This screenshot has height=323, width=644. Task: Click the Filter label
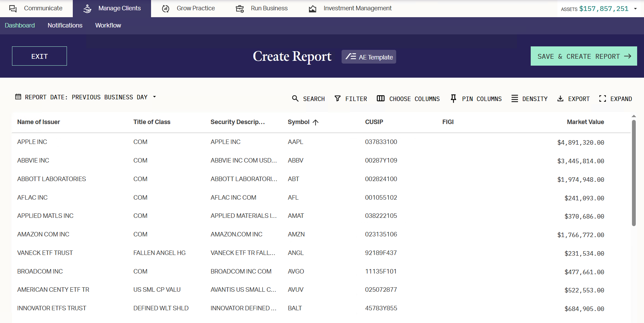click(356, 99)
